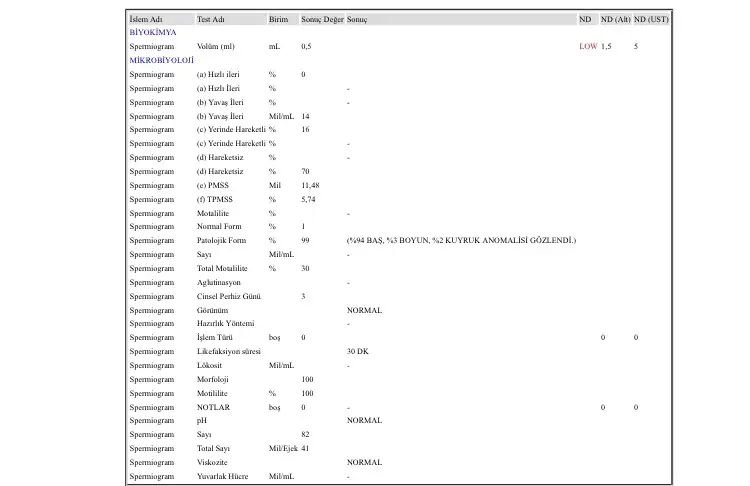
Task: Select the Birim column header
Action: (x=280, y=19)
